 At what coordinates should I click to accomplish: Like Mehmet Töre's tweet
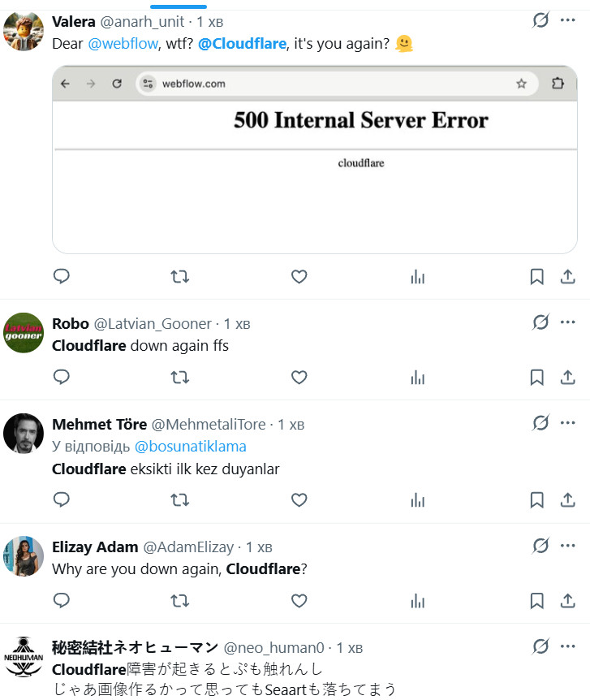tap(299, 499)
